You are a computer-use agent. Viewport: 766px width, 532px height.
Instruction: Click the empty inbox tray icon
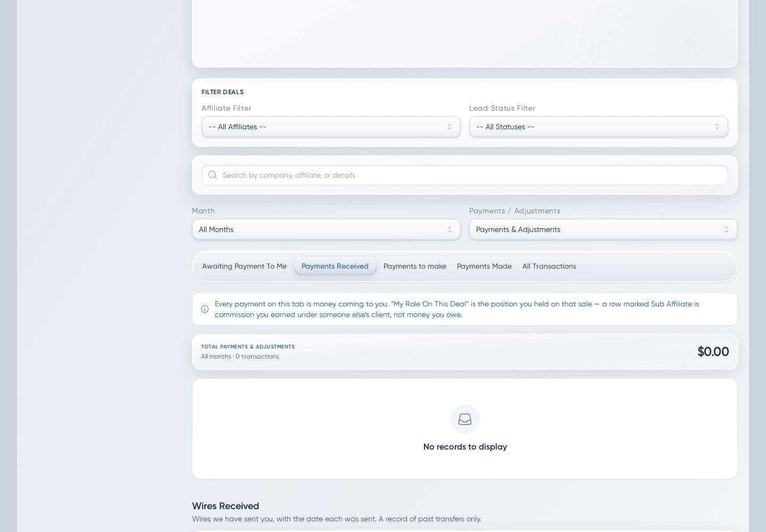pos(465,419)
